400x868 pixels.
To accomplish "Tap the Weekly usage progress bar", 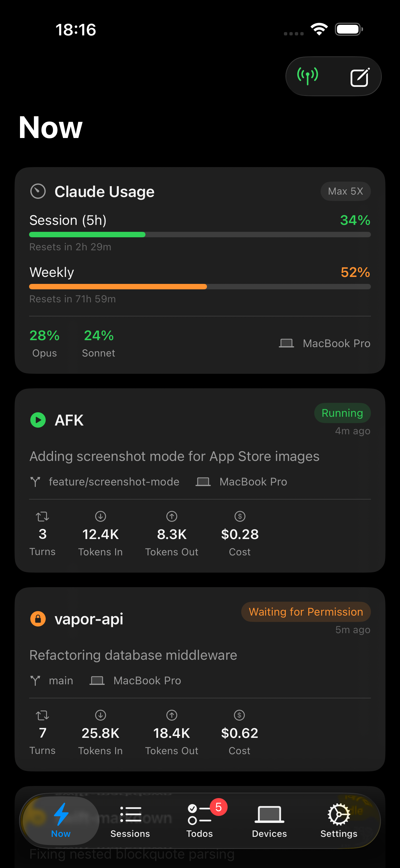I will [x=200, y=286].
